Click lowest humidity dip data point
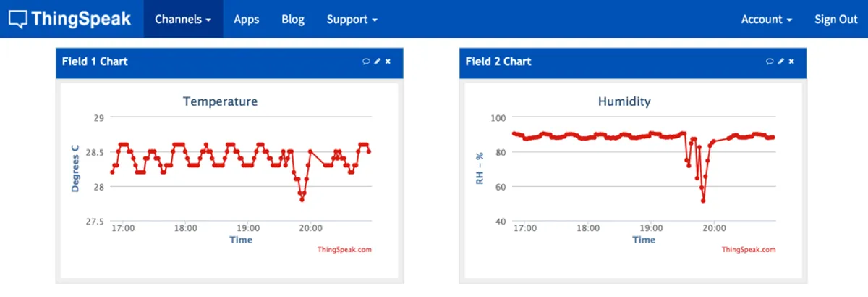The width and height of the screenshot is (868, 297). [x=702, y=201]
